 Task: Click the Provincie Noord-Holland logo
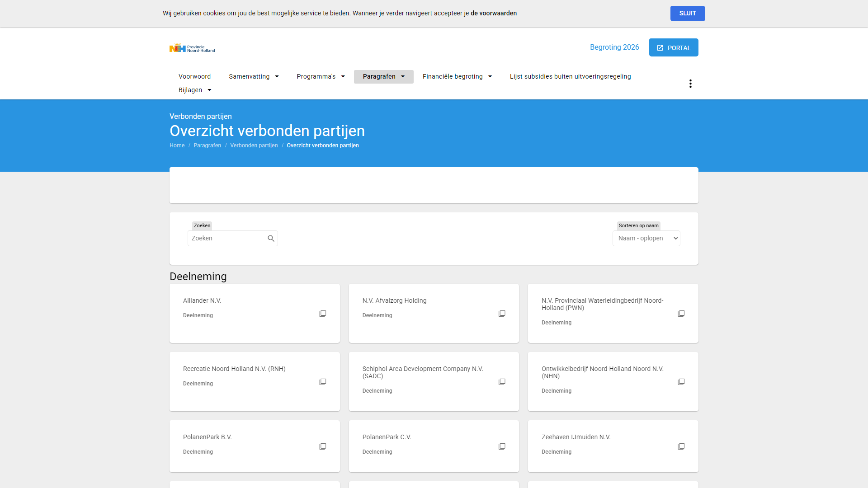(192, 48)
